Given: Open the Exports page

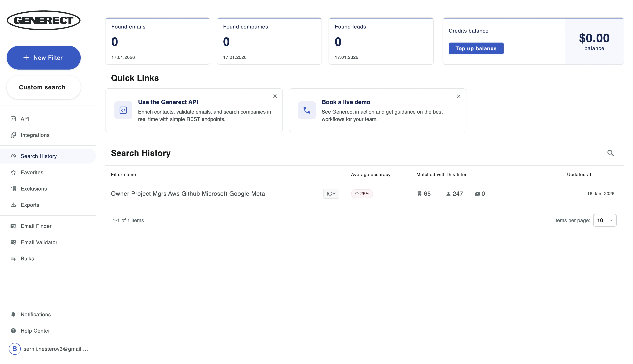Looking at the screenshot, I should click(30, 205).
